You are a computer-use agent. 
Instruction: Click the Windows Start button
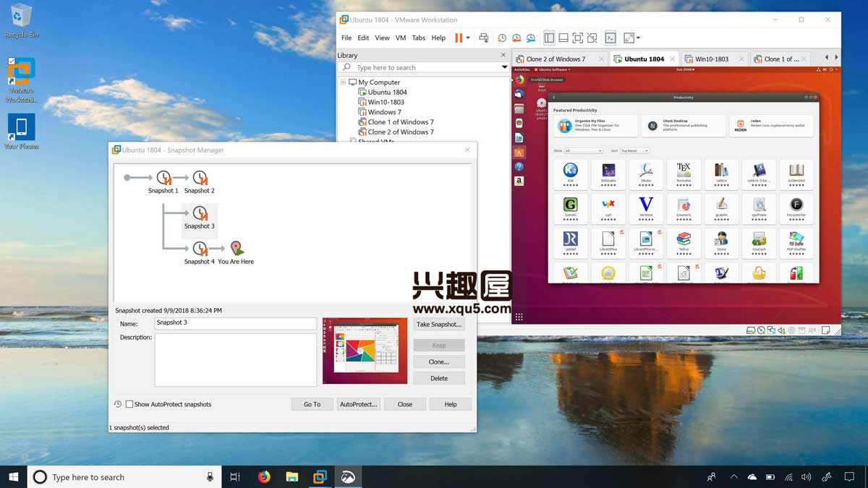[x=13, y=476]
